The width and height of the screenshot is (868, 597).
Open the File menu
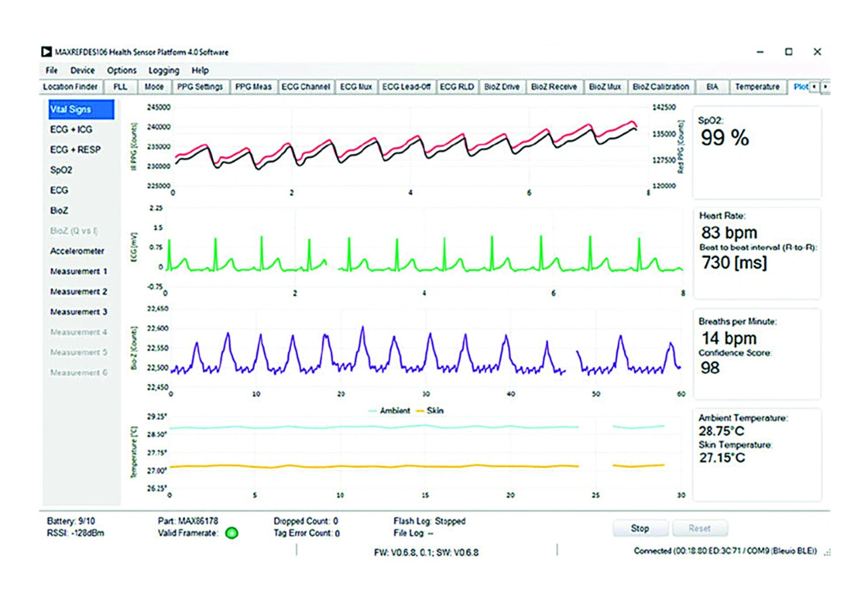tap(52, 71)
